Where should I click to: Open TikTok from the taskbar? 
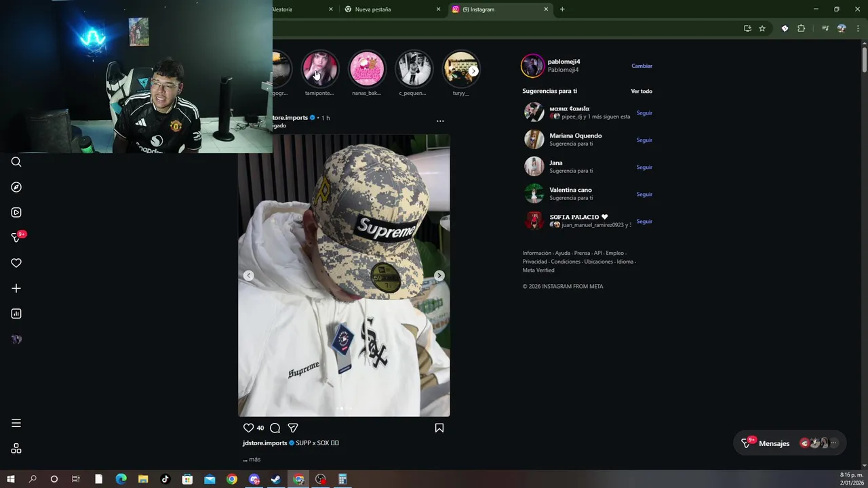[x=165, y=479]
